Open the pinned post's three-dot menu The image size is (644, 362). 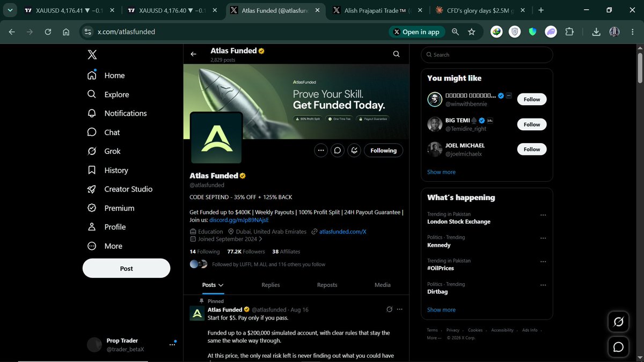(x=399, y=309)
